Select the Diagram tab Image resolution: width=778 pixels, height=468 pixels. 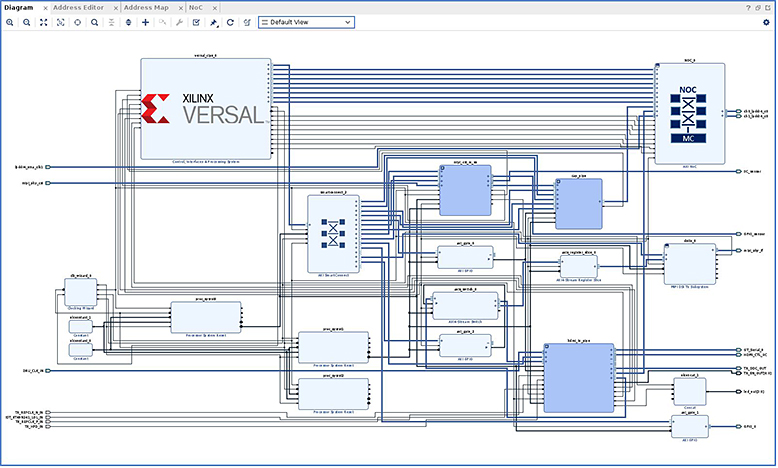(18, 7)
